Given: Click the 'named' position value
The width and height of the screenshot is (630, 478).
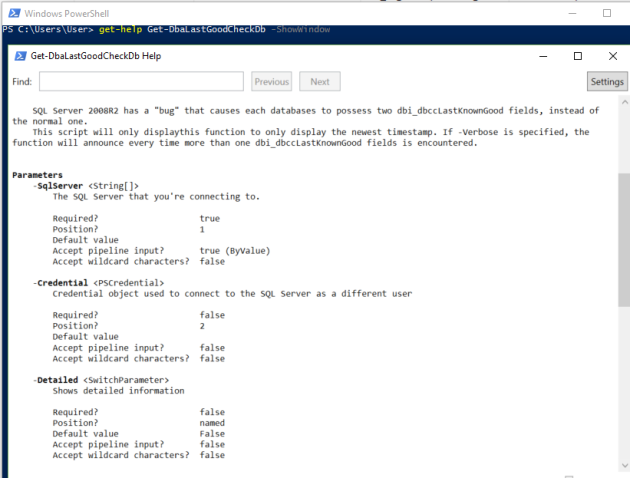Looking at the screenshot, I should 212,423.
